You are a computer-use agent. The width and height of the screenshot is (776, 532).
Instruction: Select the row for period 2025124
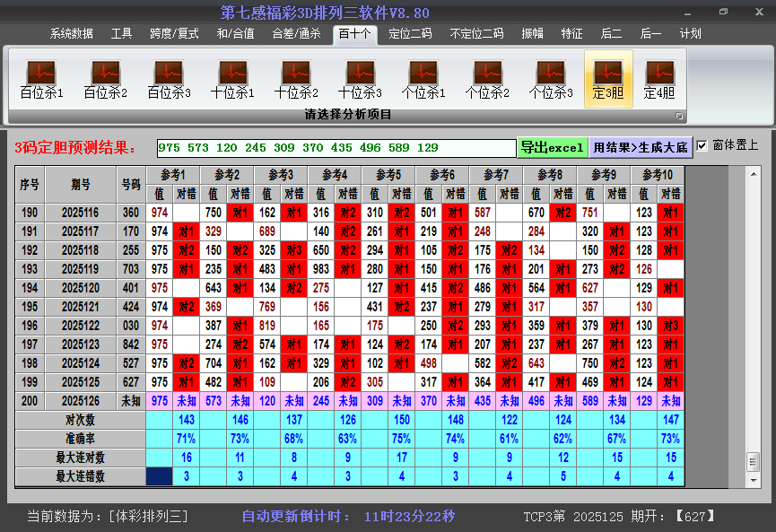click(x=349, y=363)
